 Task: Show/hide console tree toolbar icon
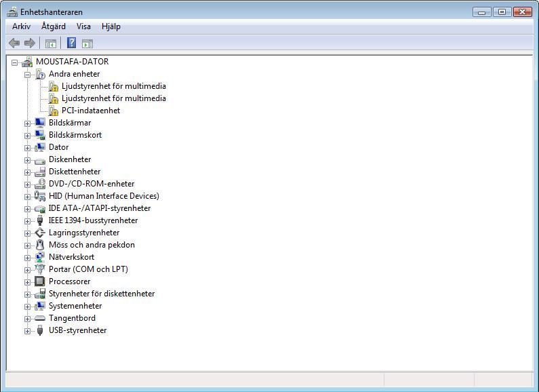(x=51, y=43)
